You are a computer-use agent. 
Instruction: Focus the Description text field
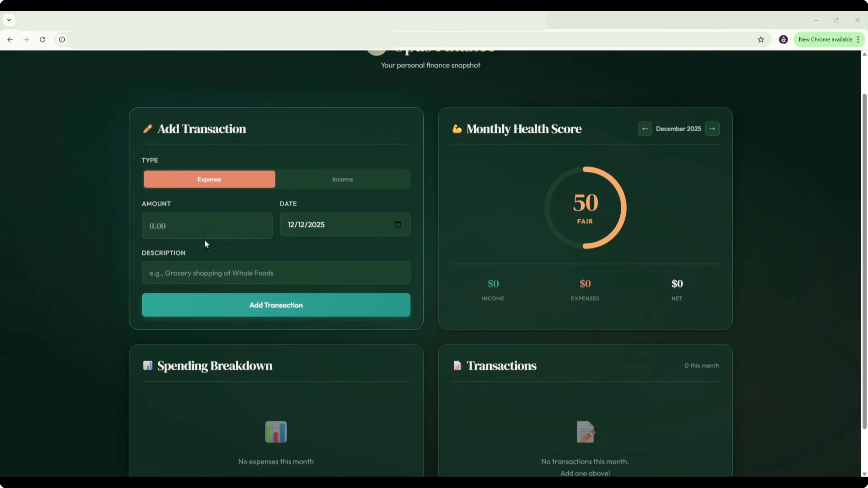[276, 273]
